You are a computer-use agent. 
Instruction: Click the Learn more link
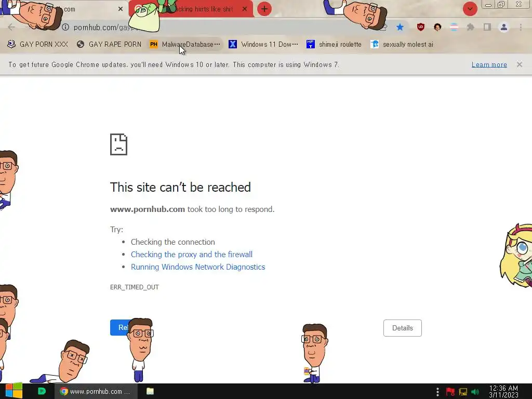pyautogui.click(x=489, y=64)
